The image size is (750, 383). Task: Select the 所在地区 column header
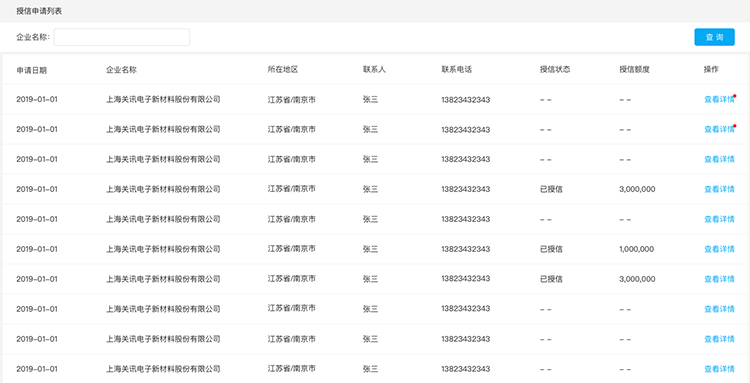click(283, 70)
